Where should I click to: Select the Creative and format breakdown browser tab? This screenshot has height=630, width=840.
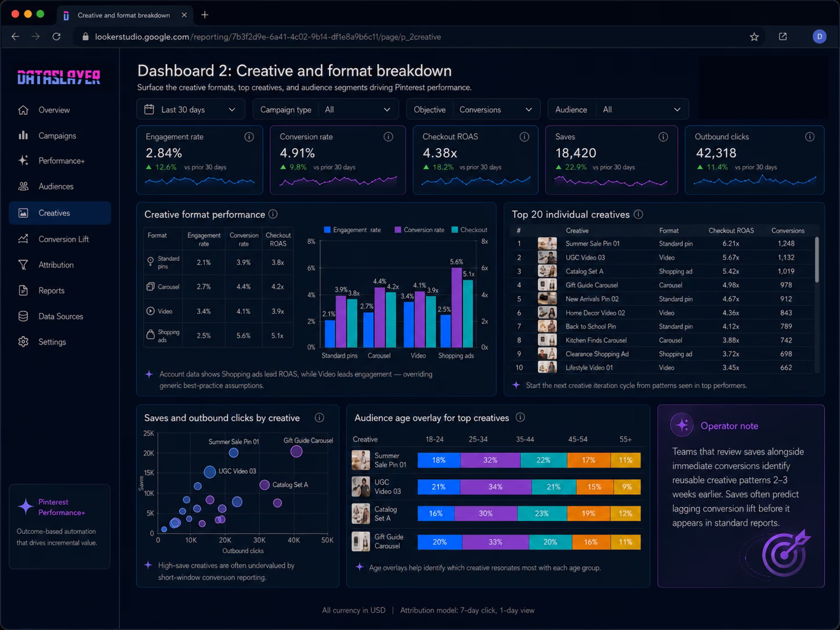coord(124,15)
